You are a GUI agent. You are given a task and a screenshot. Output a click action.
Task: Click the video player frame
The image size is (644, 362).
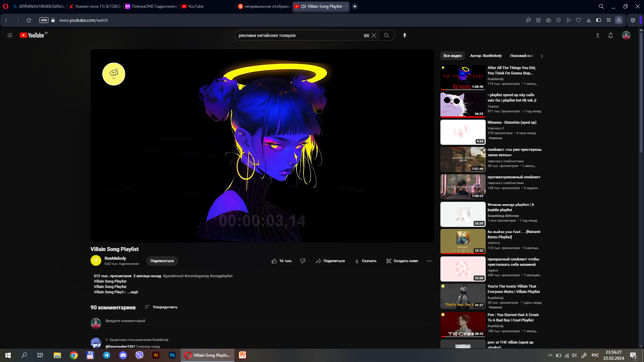click(x=262, y=146)
